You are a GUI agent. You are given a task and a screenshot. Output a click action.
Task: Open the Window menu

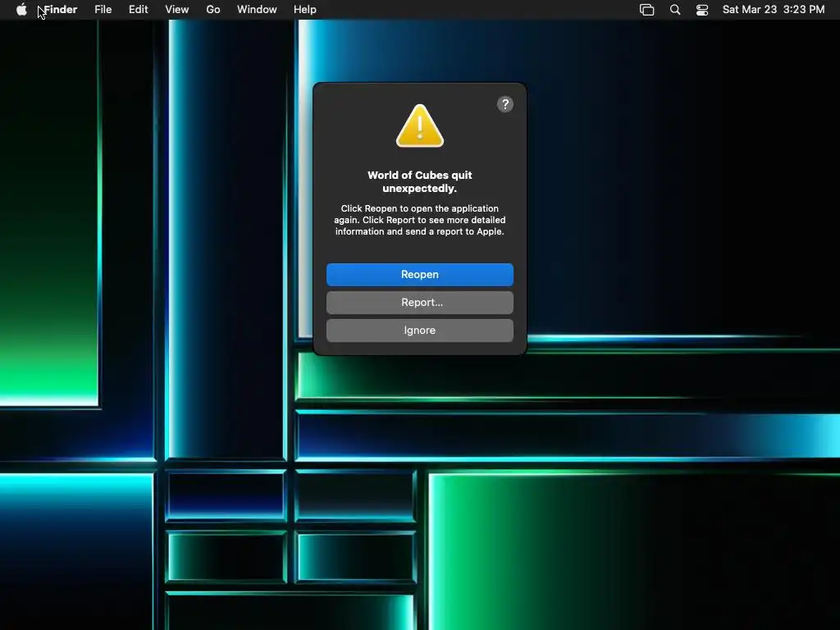click(257, 10)
